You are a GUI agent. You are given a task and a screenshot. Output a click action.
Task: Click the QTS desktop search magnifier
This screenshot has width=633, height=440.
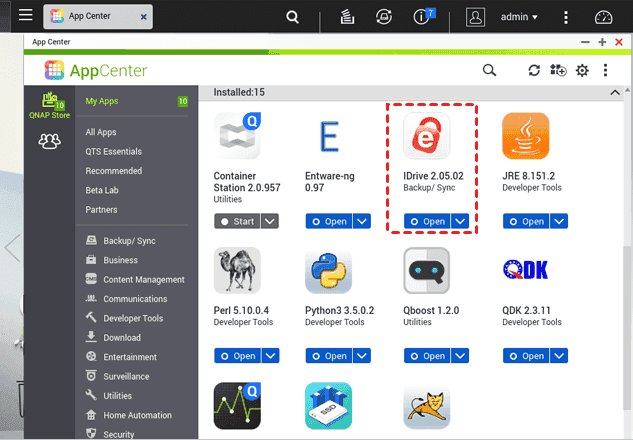coord(292,17)
